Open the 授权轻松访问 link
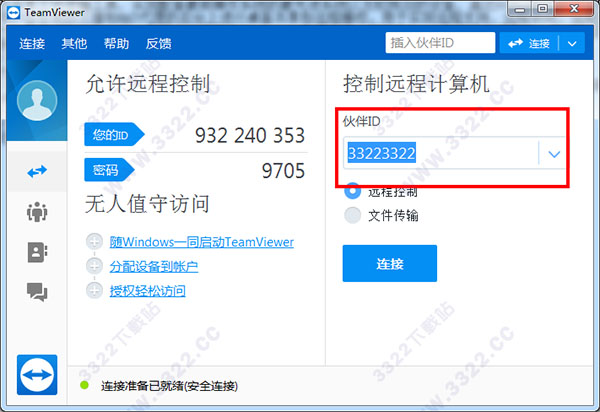The height and width of the screenshot is (412, 600). pos(147,291)
